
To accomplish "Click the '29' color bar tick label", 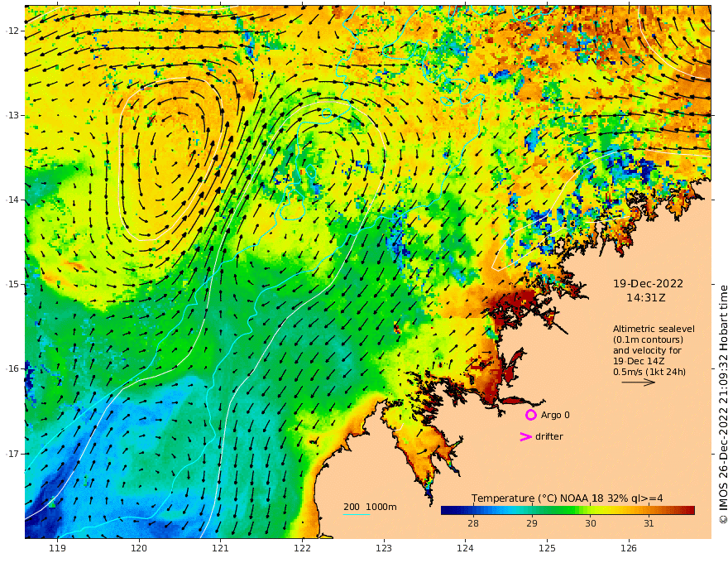I will click(532, 523).
